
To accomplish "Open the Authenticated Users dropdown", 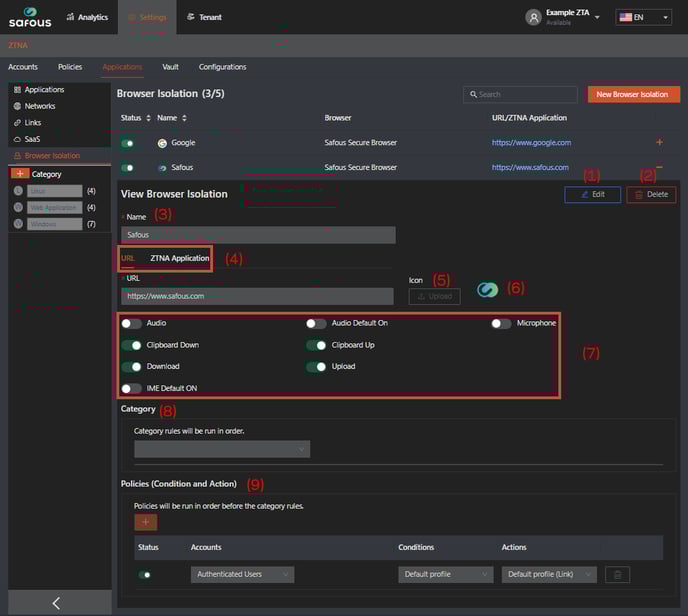I will (x=242, y=574).
